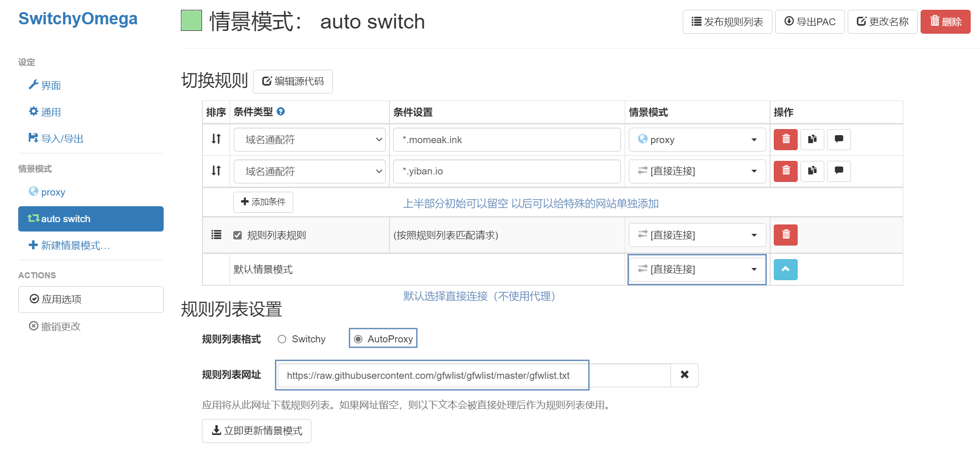Open the default profile dropdown
This screenshot has height=449, width=980.
(x=697, y=269)
